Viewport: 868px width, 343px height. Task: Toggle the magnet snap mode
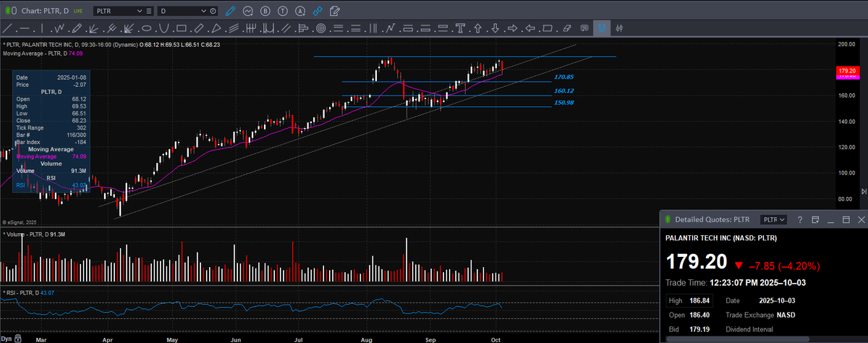[601, 28]
